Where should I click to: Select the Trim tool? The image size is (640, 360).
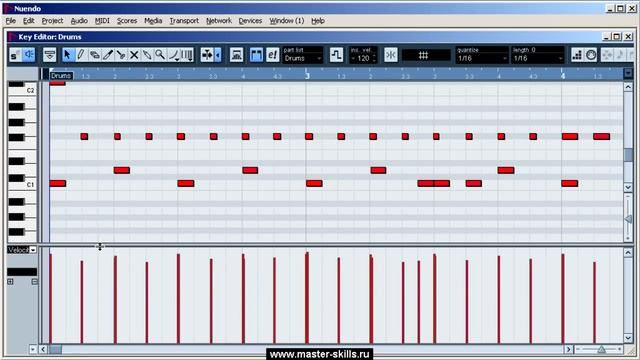pyautogui.click(x=107, y=55)
